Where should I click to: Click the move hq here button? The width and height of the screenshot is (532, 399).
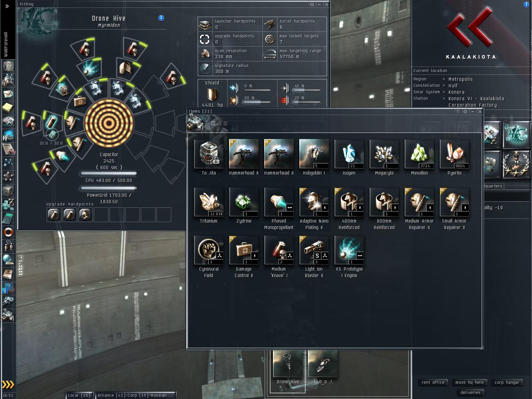[x=470, y=382]
